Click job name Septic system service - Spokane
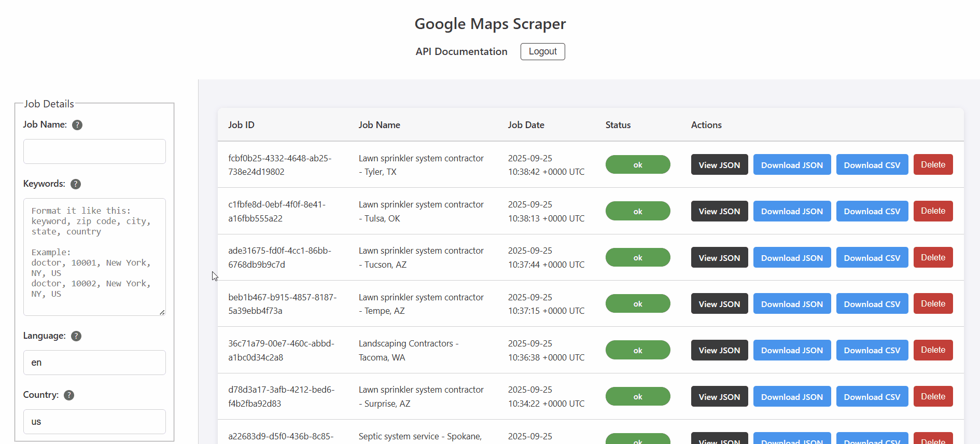 point(421,436)
